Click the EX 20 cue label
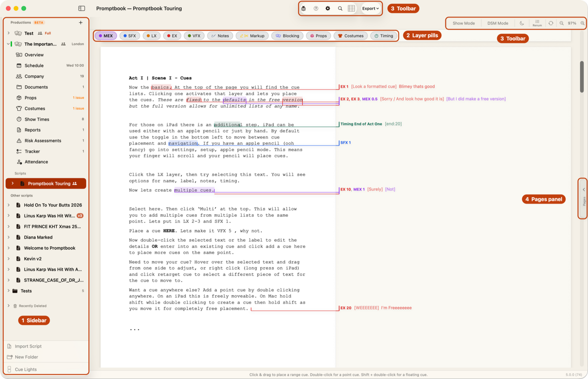This screenshot has height=379, width=588. [346, 308]
